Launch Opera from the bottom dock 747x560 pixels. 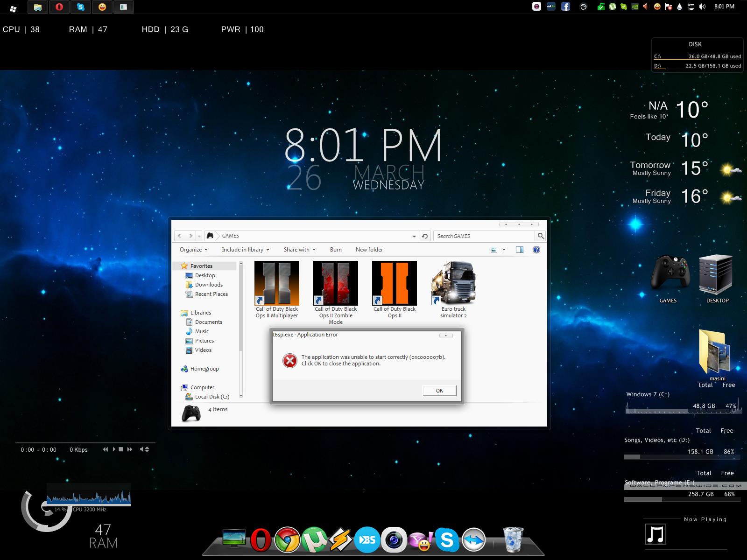(261, 540)
